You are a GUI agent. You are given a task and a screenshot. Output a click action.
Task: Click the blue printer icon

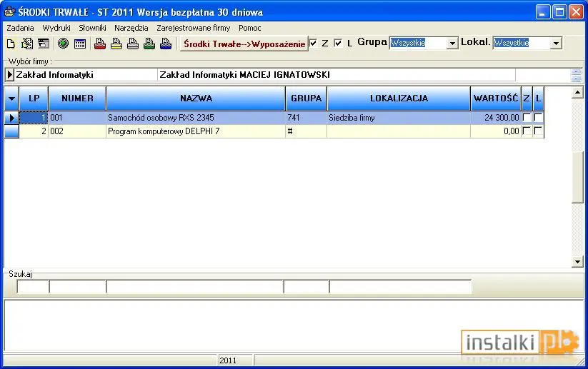(x=166, y=44)
